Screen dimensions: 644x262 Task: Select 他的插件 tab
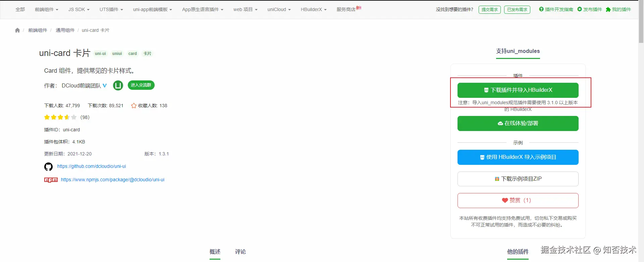tap(518, 252)
